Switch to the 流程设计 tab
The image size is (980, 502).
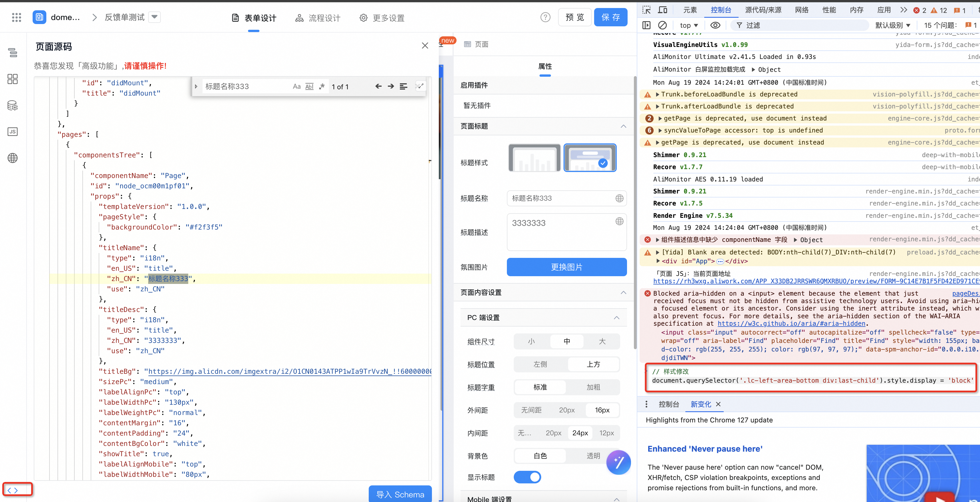click(x=318, y=18)
